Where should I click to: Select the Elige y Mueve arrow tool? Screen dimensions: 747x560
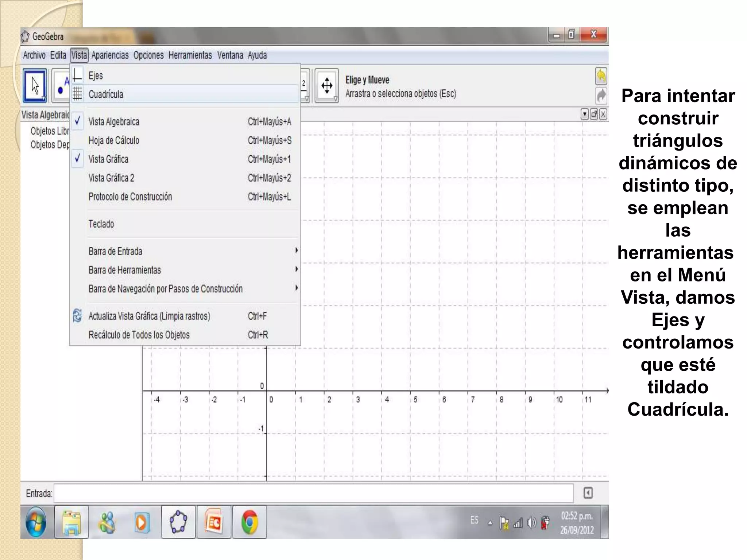point(35,86)
